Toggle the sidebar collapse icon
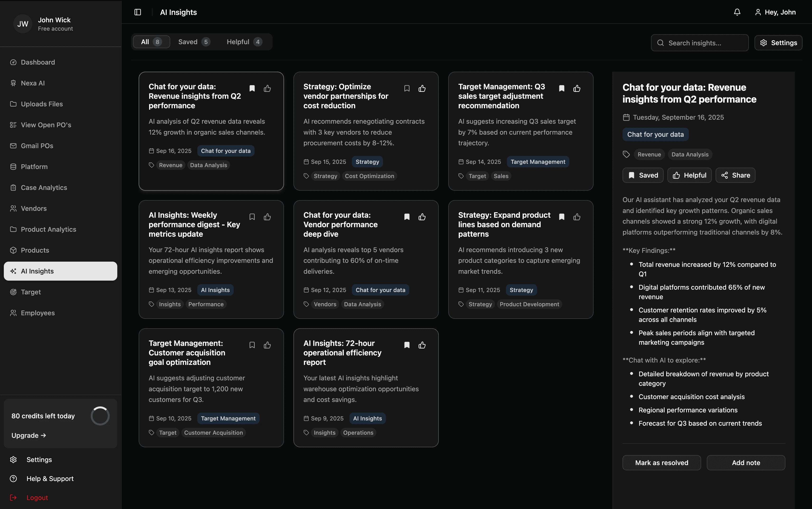The image size is (812, 509). pyautogui.click(x=138, y=12)
